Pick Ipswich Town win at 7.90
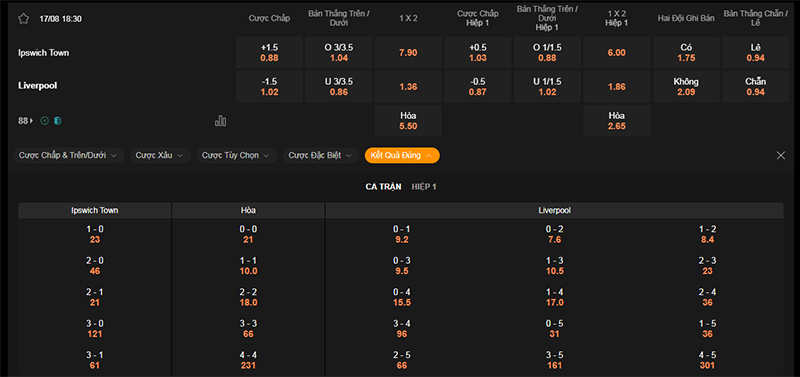The height and width of the screenshot is (377, 800). [x=408, y=53]
